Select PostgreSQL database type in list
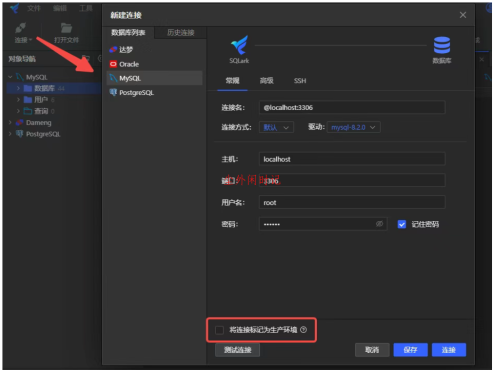 point(154,93)
